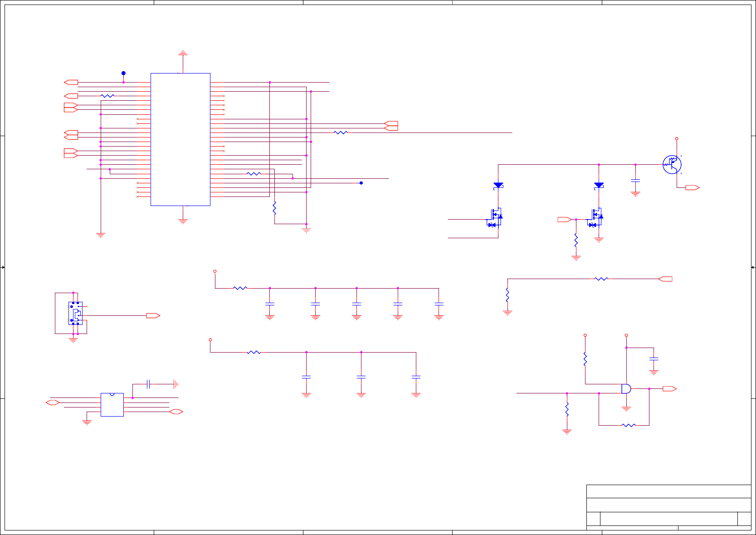The width and height of the screenshot is (756, 535).
Task: Click the title block in the sheet corner
Action: [669, 507]
